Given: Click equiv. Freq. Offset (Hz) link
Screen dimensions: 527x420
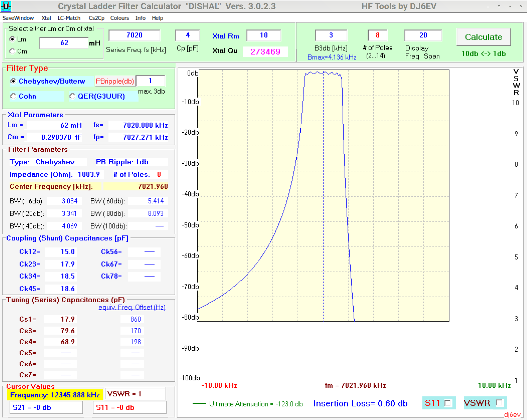Looking at the screenshot, I should 132,307.
